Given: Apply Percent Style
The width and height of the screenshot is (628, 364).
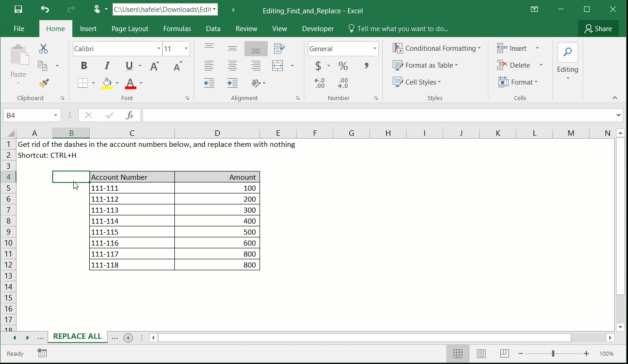Looking at the screenshot, I should 343,66.
